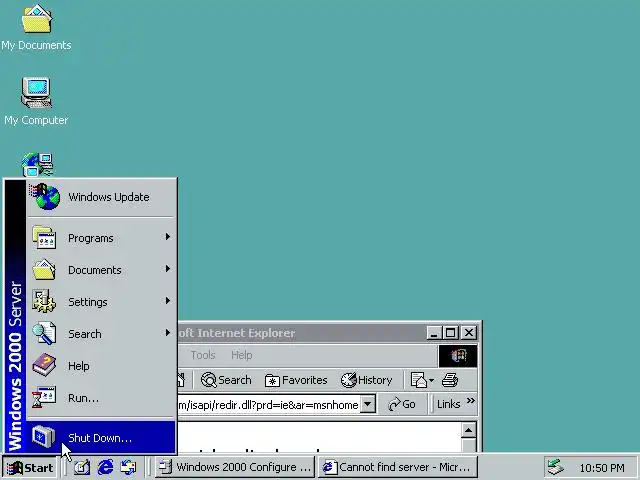
Task: Choose Programs in the Start menu
Action: click(x=102, y=238)
